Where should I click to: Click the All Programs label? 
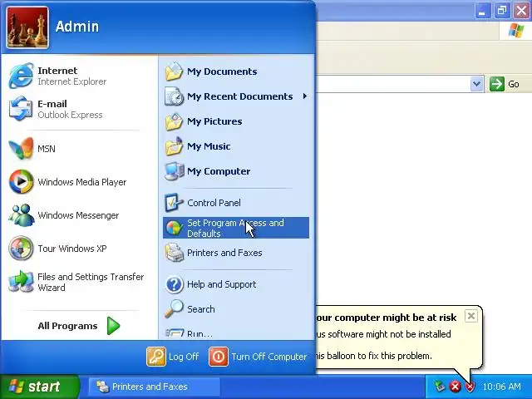click(x=67, y=326)
